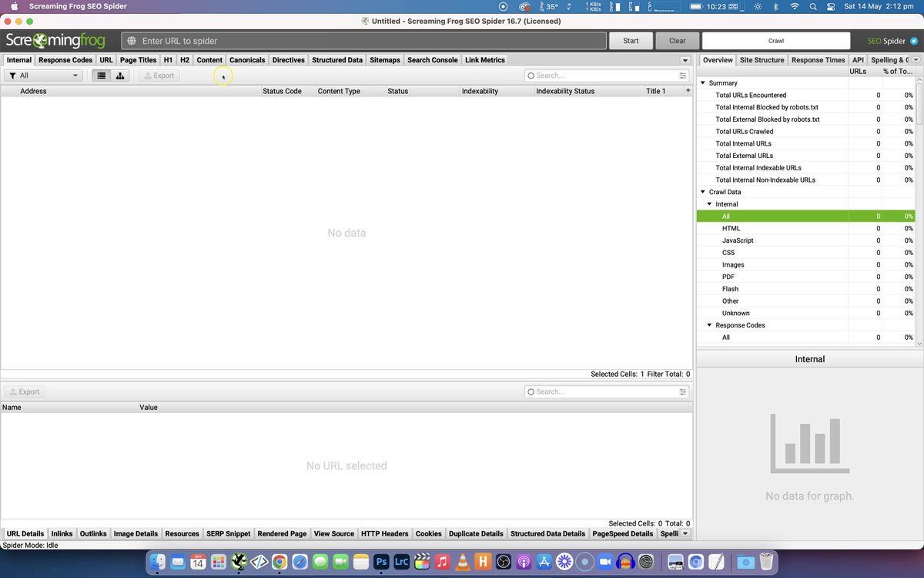924x578 pixels.
Task: Click the Enter URL to spider field
Action: [363, 41]
